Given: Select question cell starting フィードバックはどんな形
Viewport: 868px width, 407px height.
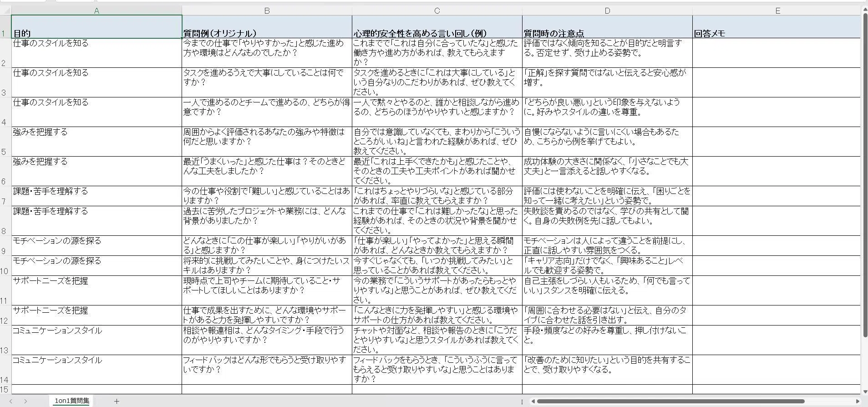Looking at the screenshot, I should [267, 370].
